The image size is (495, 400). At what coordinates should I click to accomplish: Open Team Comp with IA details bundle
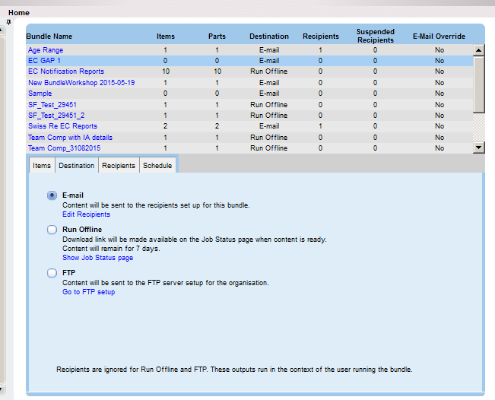[x=70, y=137]
